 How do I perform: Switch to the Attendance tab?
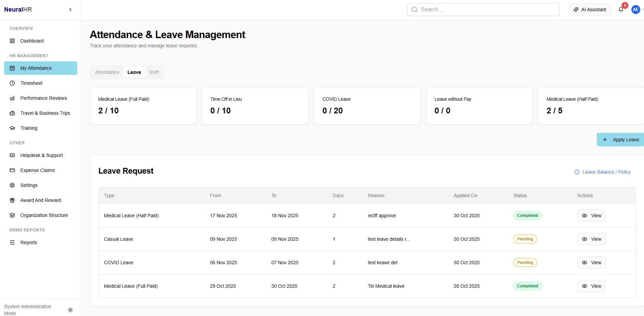pos(107,72)
